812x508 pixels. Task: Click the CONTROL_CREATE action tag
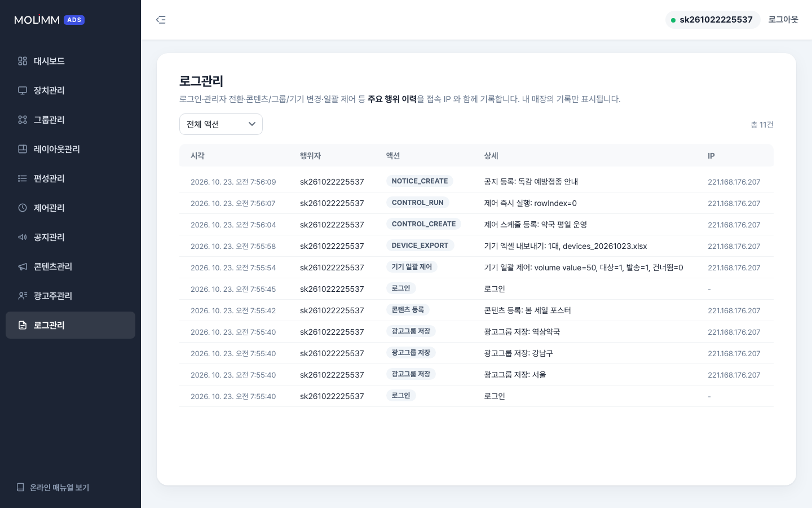pos(423,224)
